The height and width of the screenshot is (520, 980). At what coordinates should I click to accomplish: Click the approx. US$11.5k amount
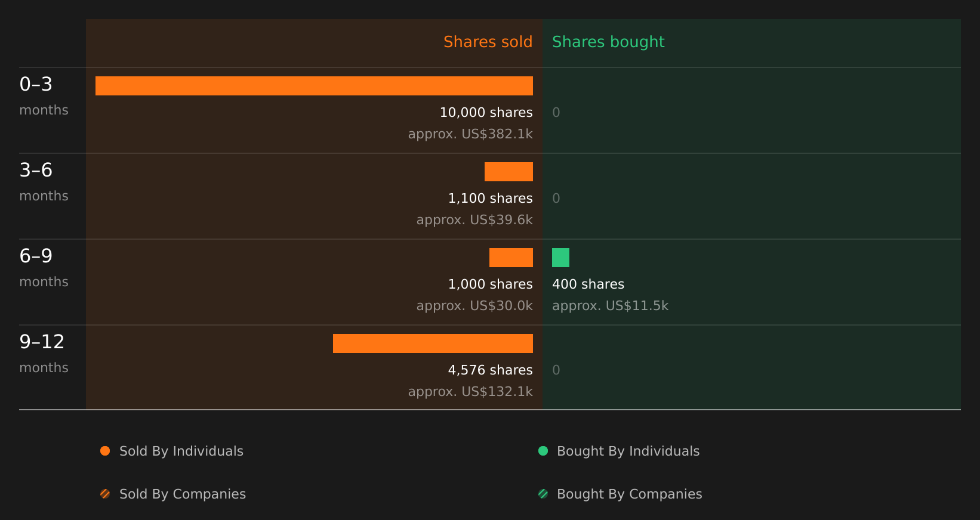click(610, 306)
